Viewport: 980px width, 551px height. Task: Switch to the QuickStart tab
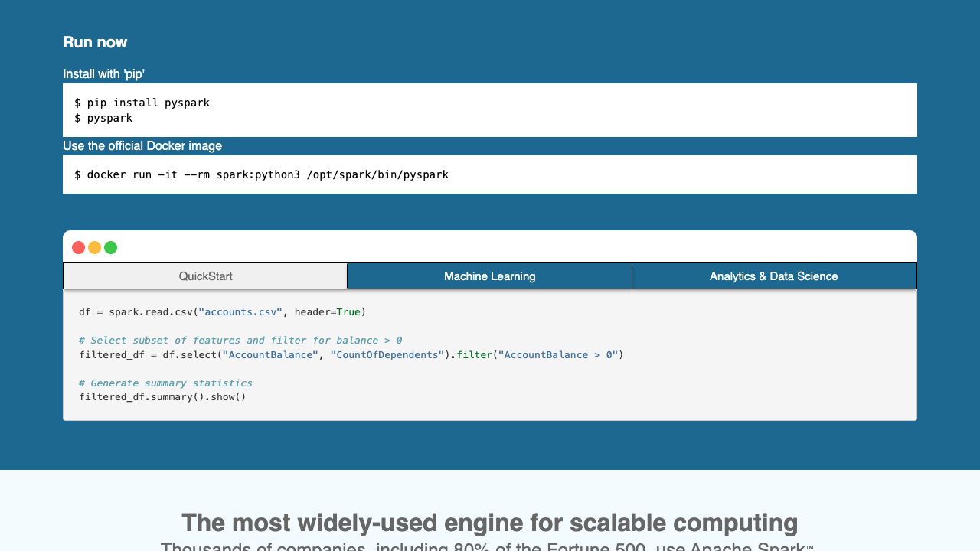click(205, 276)
